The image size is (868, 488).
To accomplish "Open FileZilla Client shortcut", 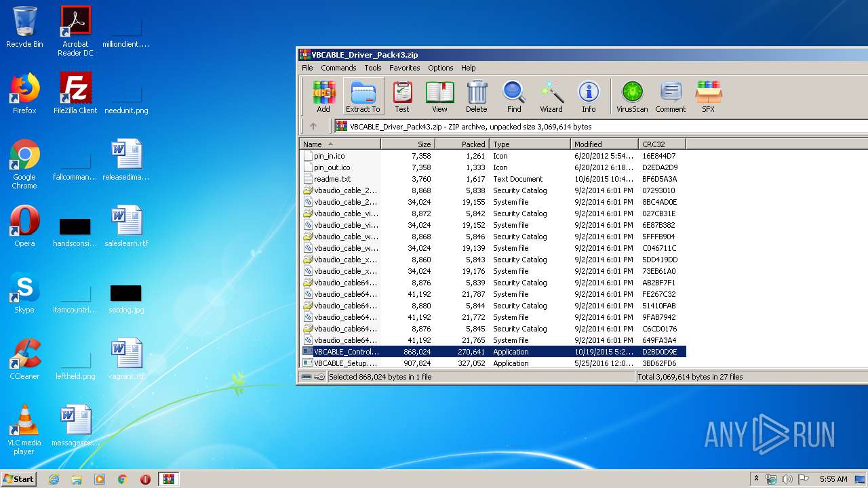I will [75, 94].
